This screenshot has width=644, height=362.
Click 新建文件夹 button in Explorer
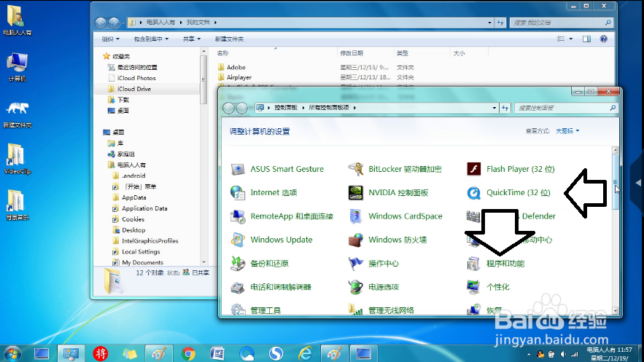[x=229, y=39]
